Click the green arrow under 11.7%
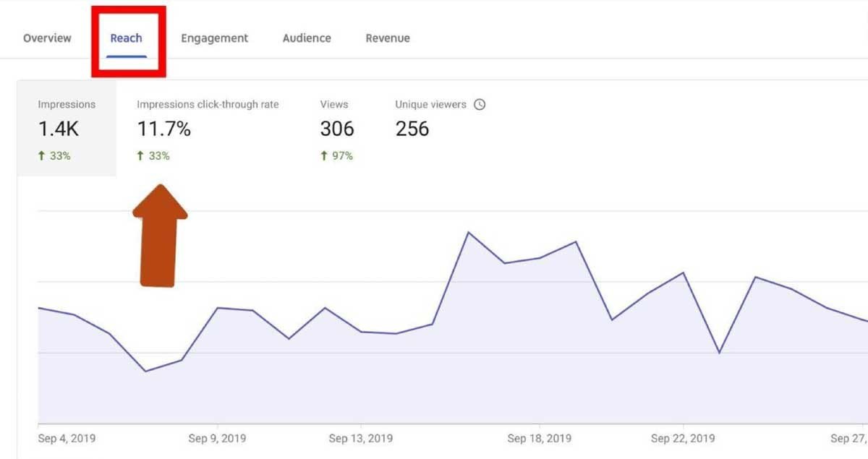868x459 pixels. point(141,155)
